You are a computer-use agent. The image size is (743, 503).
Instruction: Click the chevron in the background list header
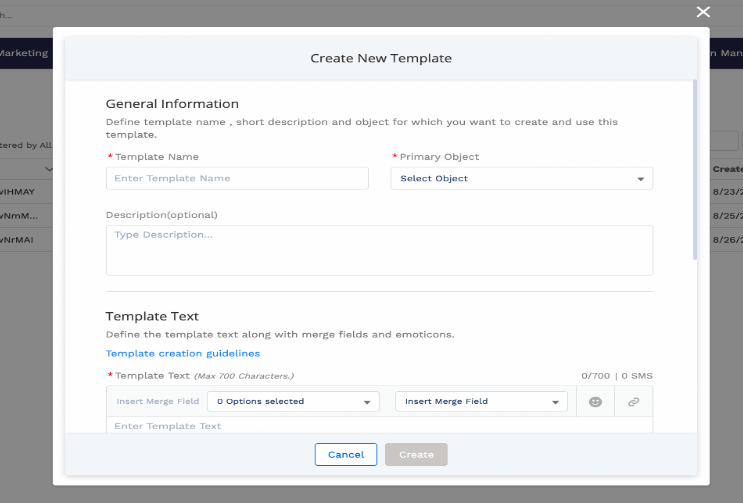pyautogui.click(x=48, y=169)
